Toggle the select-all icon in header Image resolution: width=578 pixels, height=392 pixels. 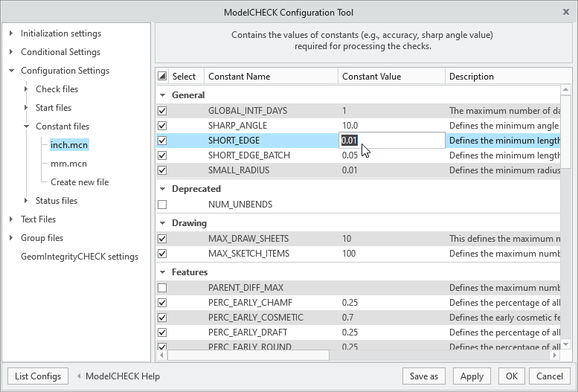(162, 76)
